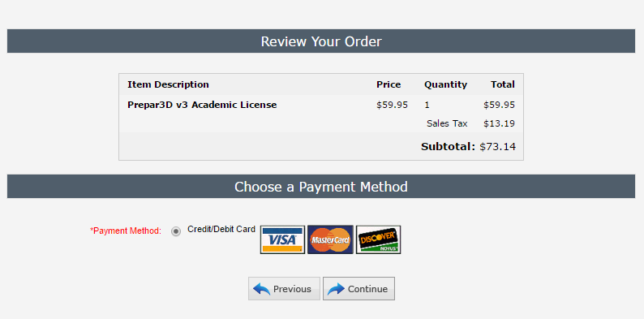This screenshot has height=319, width=644.
Task: Click the MasterCard logo
Action: (x=330, y=239)
